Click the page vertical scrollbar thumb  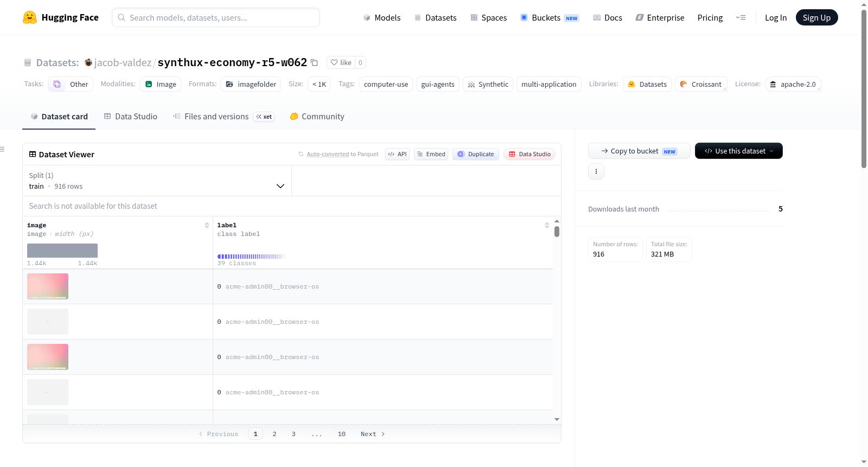point(864,89)
